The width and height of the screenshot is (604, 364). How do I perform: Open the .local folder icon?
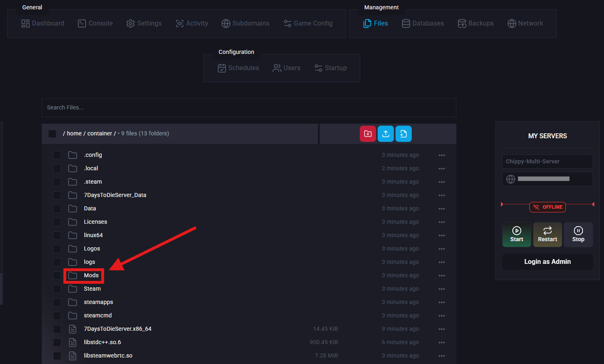[73, 168]
